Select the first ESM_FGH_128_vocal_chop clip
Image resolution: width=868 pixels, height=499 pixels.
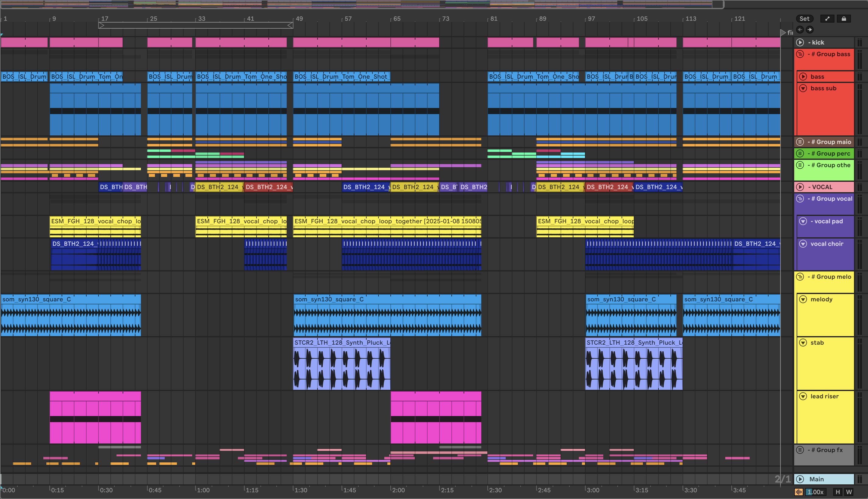click(95, 227)
